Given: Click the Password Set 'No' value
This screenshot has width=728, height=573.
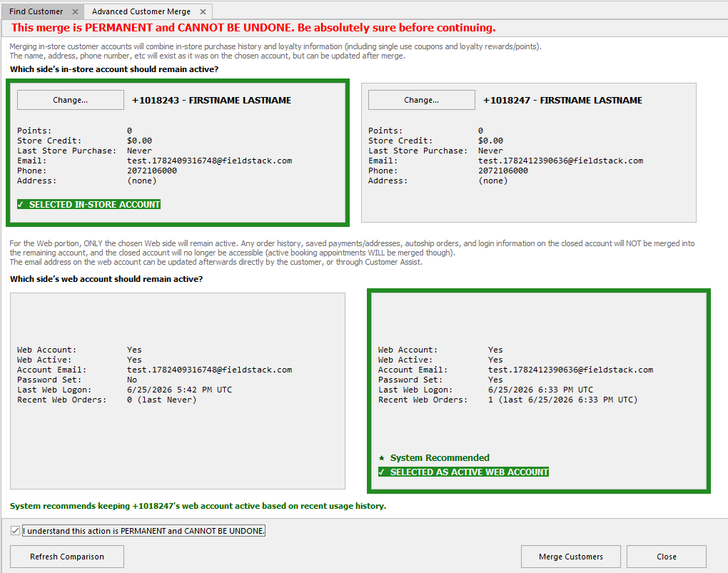Looking at the screenshot, I should [x=132, y=380].
